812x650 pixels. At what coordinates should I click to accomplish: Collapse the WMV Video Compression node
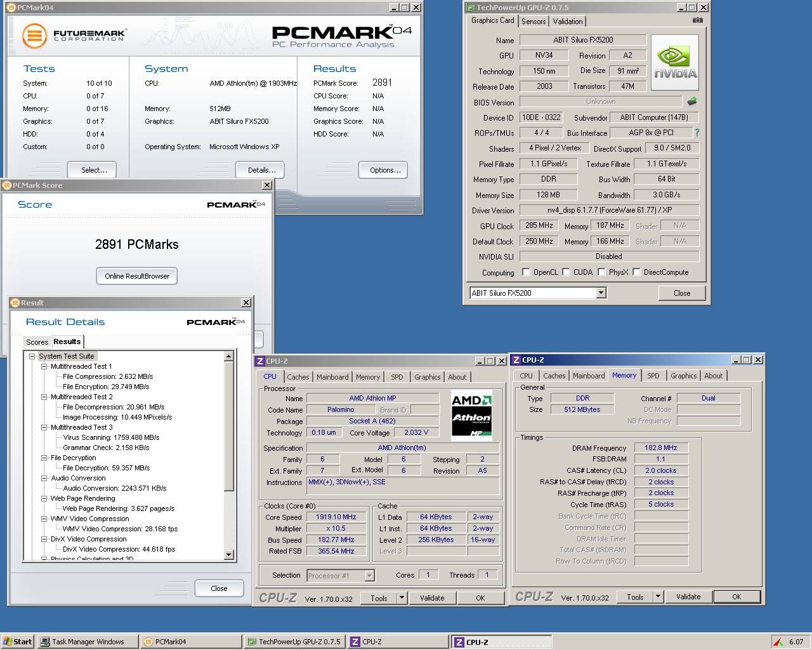coord(44,519)
